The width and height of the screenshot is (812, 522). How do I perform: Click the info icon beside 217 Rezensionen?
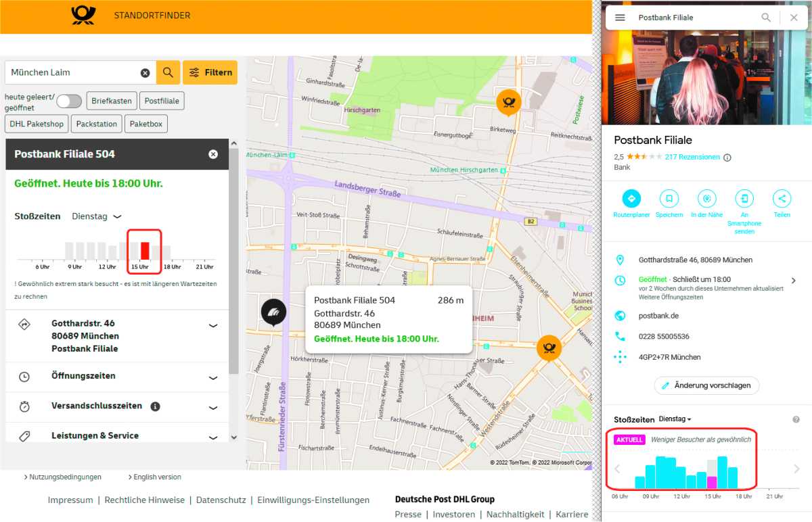727,158
